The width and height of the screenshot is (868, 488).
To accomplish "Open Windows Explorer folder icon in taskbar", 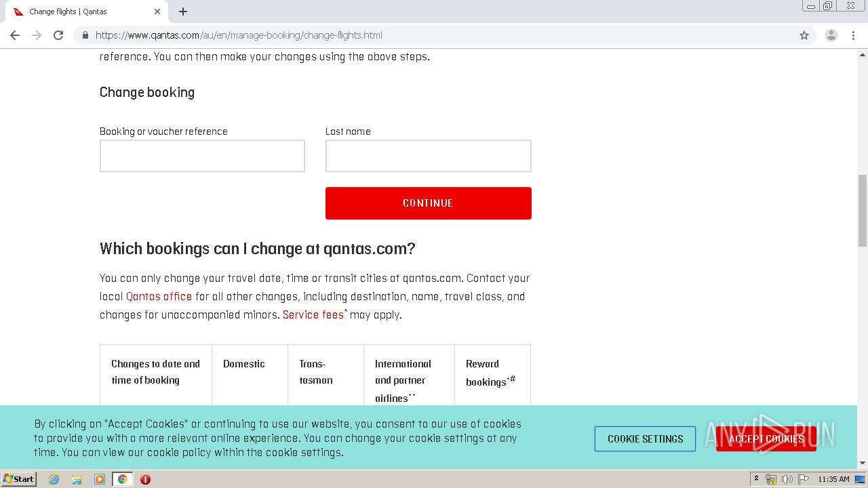I will click(77, 479).
